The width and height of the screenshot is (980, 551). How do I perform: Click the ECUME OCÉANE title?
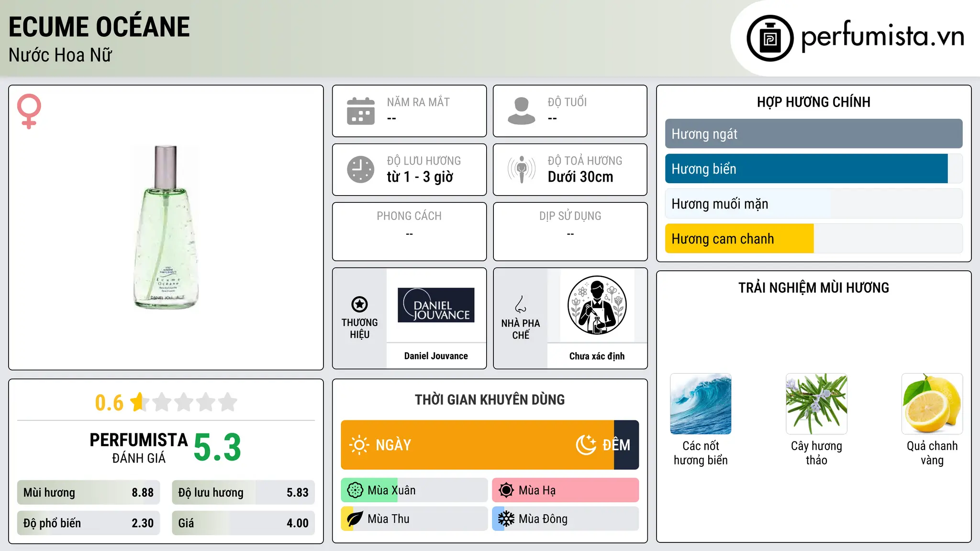99,27
